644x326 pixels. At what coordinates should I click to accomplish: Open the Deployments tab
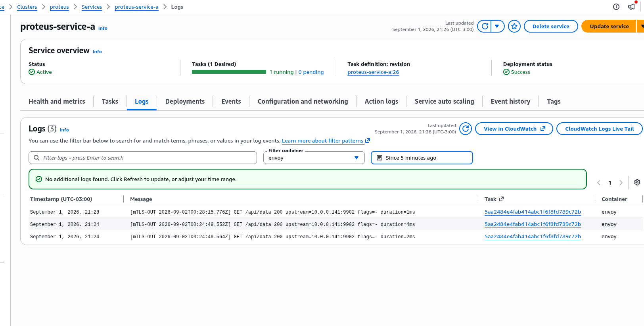(185, 101)
